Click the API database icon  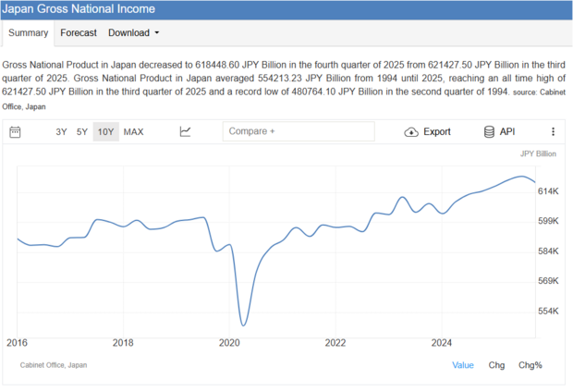(489, 132)
